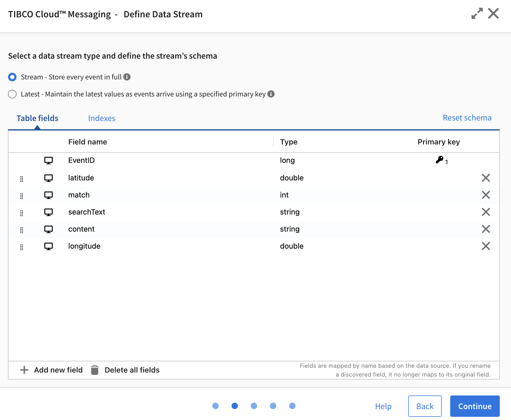Screen dimensions: 511x420
Task: Open the info icon next to Latest option
Action: coord(271,94)
